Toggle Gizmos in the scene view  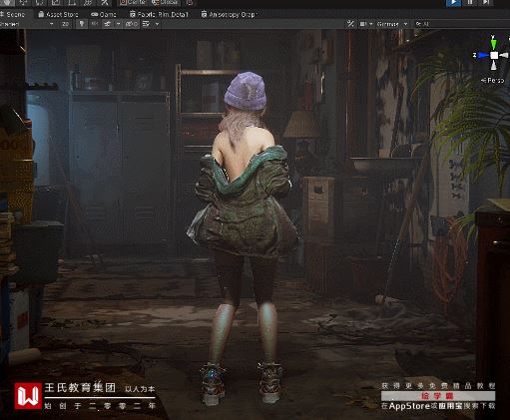[x=387, y=24]
